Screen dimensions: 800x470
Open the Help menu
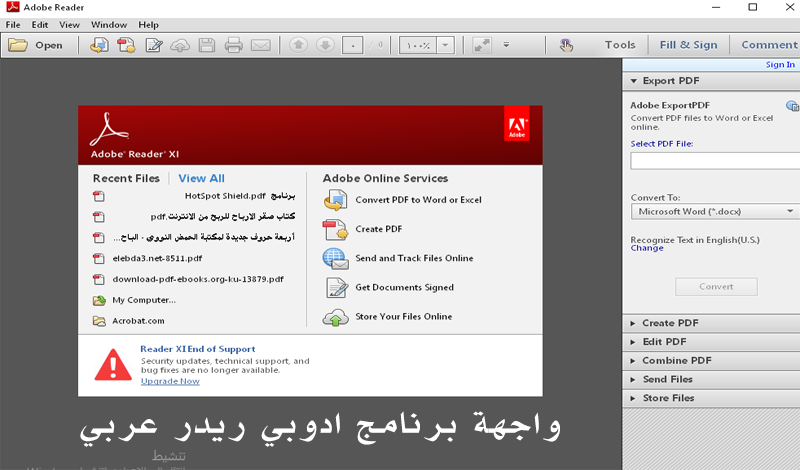[148, 24]
